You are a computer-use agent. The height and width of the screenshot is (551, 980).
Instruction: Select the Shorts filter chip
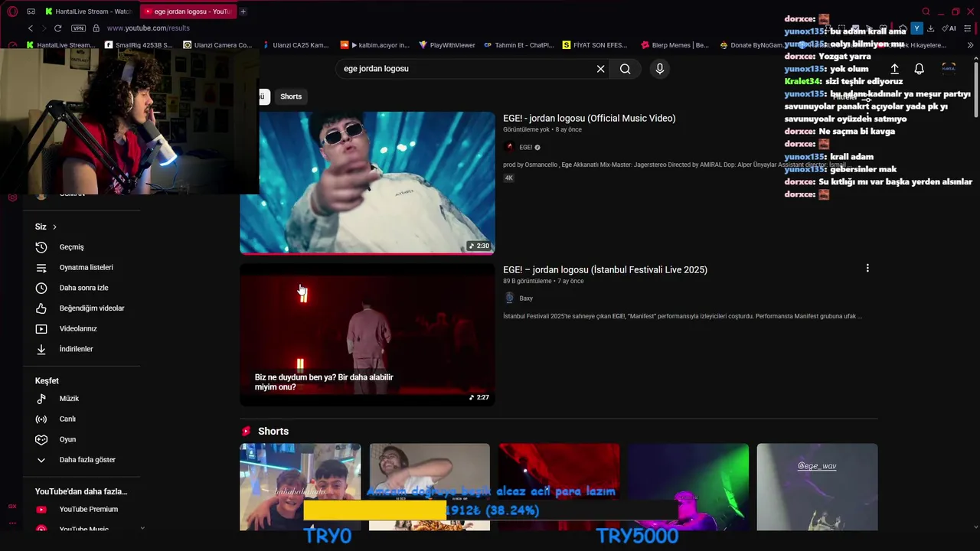pyautogui.click(x=291, y=96)
